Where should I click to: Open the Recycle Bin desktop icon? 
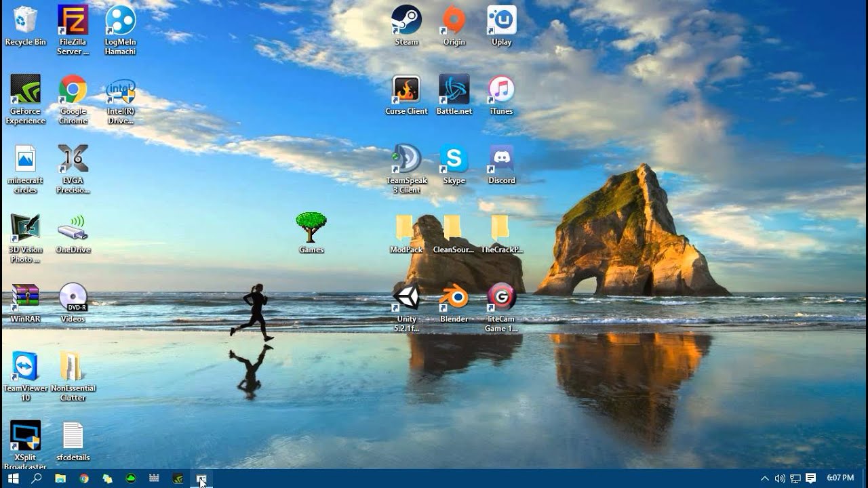26,26
